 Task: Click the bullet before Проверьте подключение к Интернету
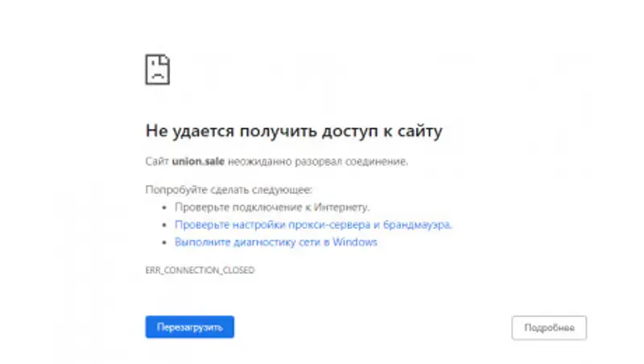pos(166,208)
